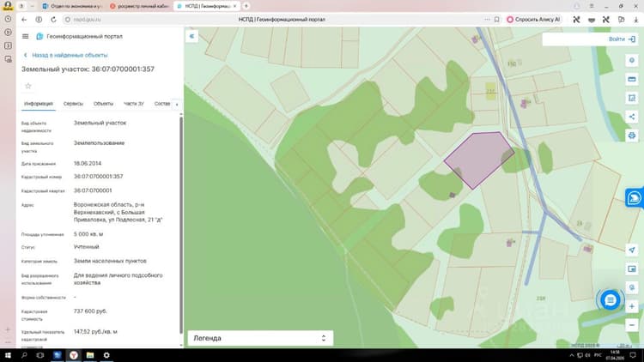The height and width of the screenshot is (362, 644).
Task: Open the hamburger menu of the portal
Action: click(x=25, y=37)
